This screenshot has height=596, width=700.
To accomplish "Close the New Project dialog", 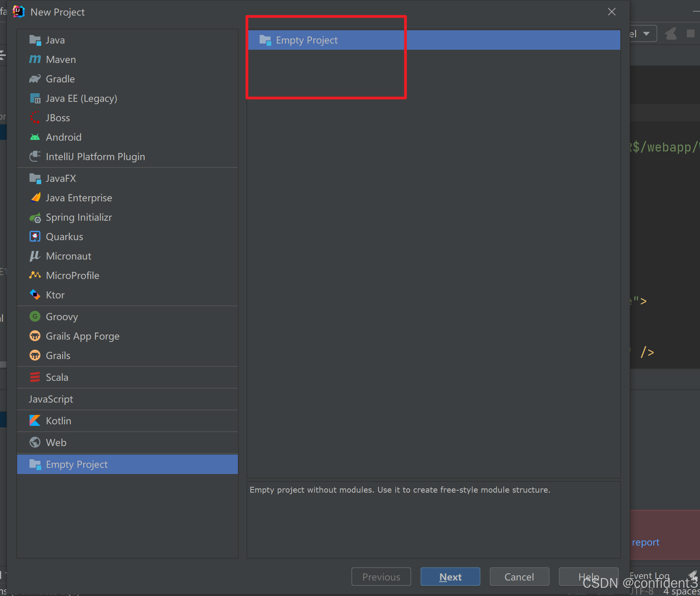I will (612, 12).
